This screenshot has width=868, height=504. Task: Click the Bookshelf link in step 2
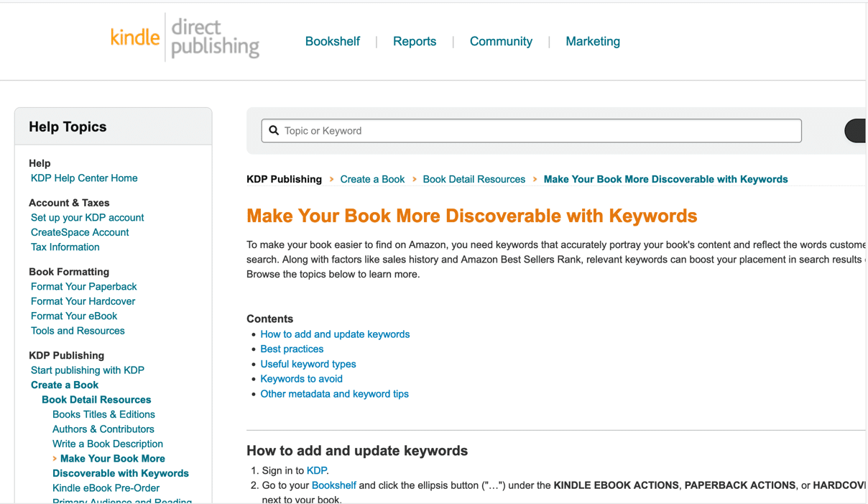click(x=333, y=485)
